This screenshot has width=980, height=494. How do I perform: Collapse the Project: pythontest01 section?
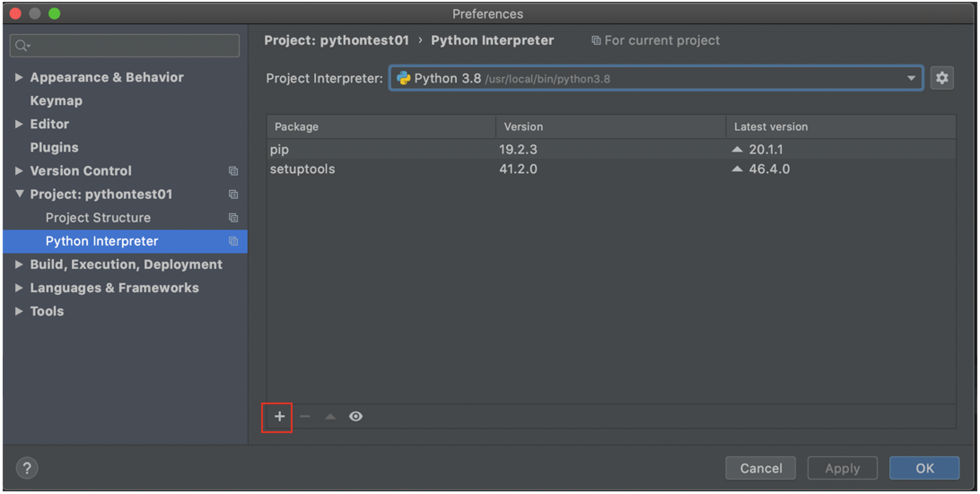pos(19,194)
